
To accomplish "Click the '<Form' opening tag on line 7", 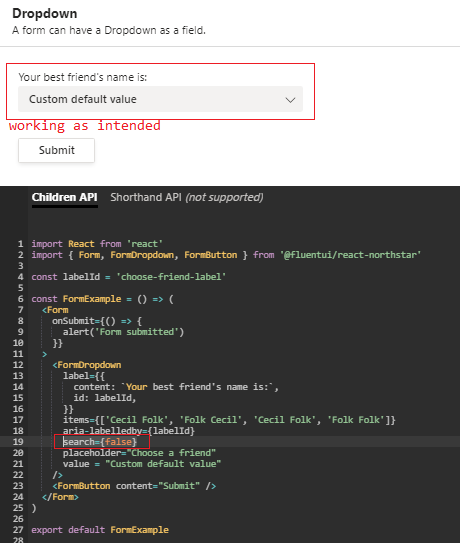I will tap(55, 310).
